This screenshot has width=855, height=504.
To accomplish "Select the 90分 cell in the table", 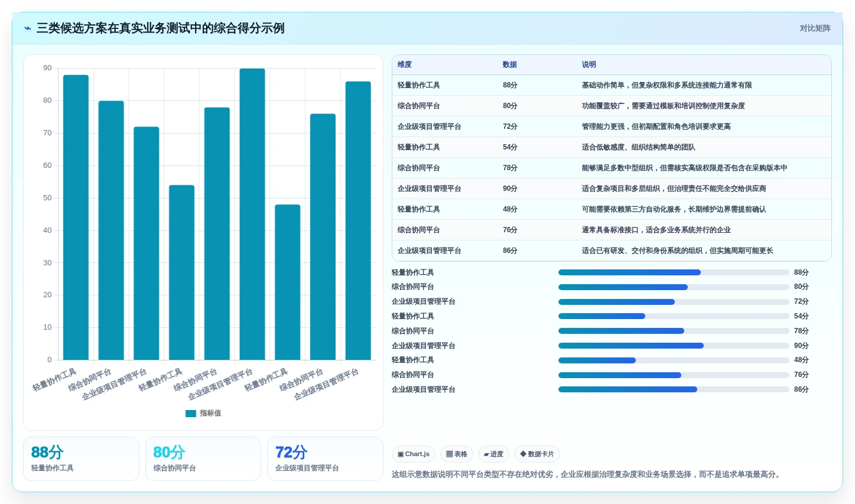I will coord(511,189).
